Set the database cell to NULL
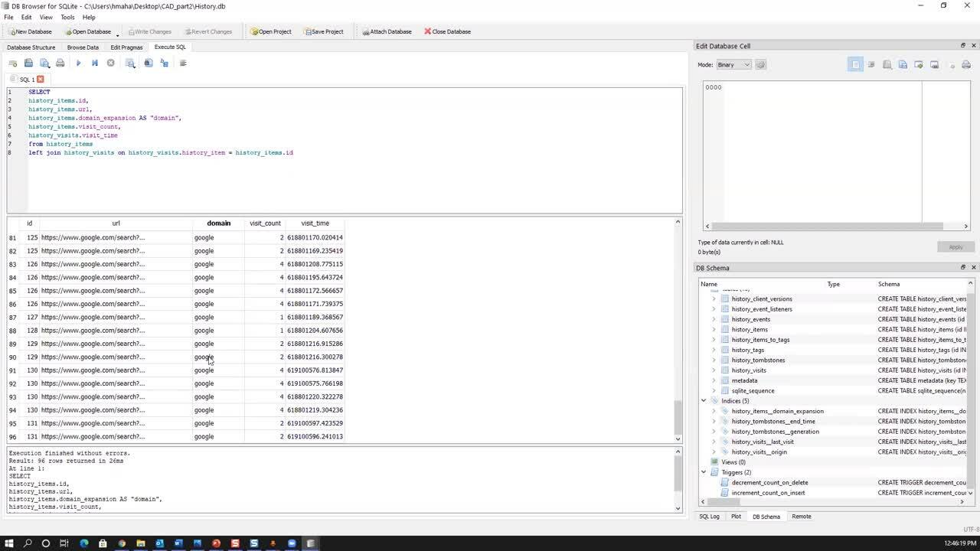 click(952, 64)
